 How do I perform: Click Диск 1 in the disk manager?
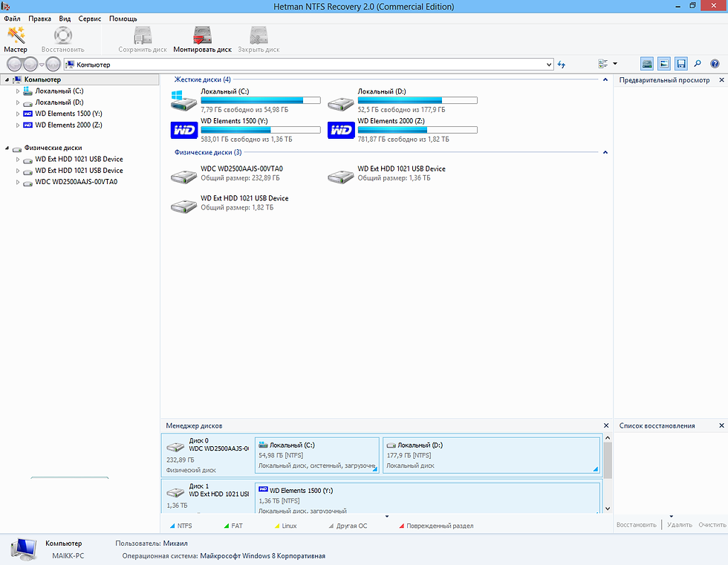coord(207,497)
